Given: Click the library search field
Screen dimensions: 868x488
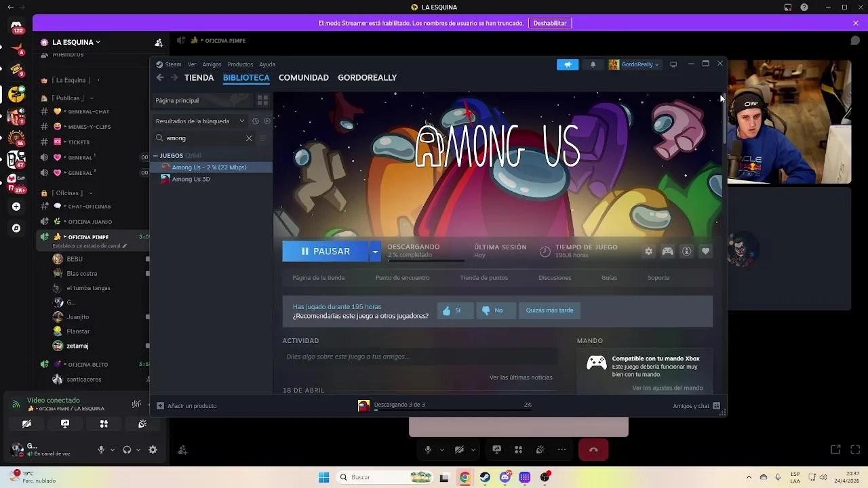Looking at the screenshot, I should click(x=203, y=138).
